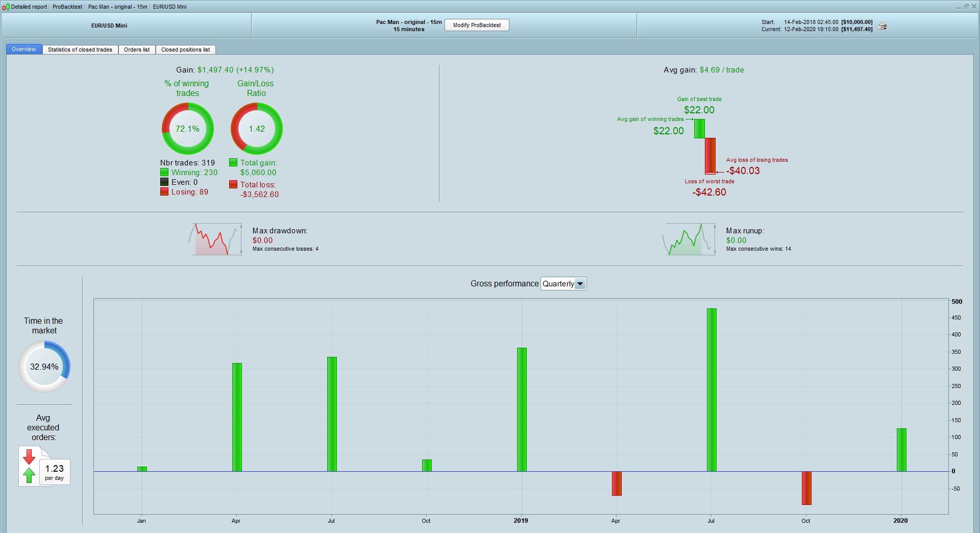Open the Orders list tab
980x533 pixels.
(137, 50)
